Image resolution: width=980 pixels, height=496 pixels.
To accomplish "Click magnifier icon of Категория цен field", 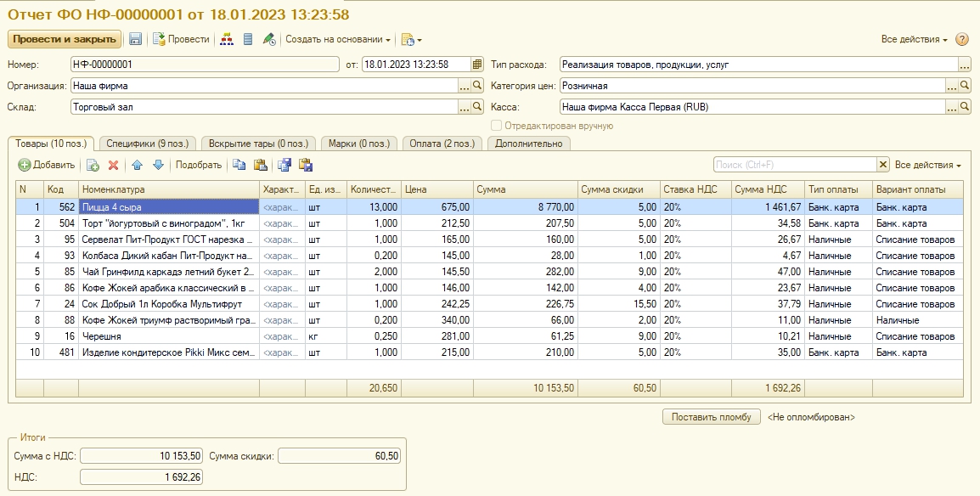I will pyautogui.click(x=965, y=86).
